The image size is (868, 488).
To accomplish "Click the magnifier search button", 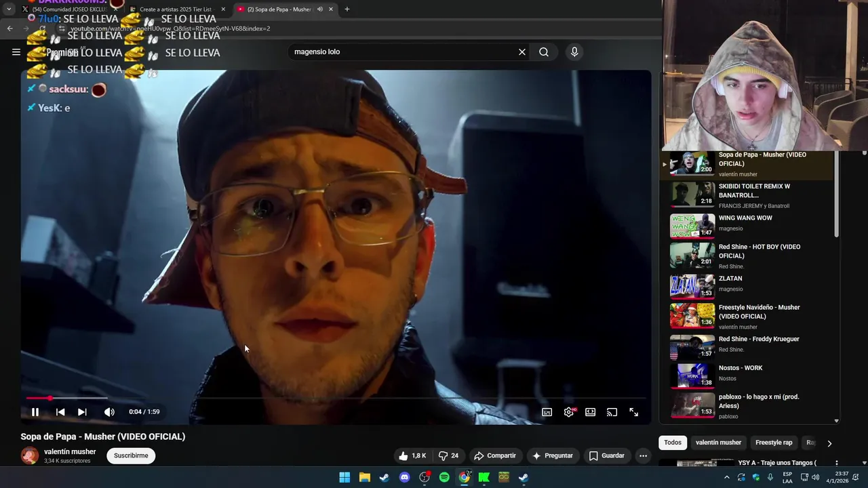I will 544,52.
